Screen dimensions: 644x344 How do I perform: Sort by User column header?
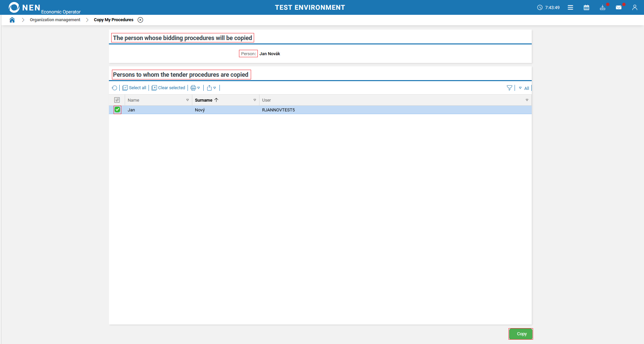267,100
